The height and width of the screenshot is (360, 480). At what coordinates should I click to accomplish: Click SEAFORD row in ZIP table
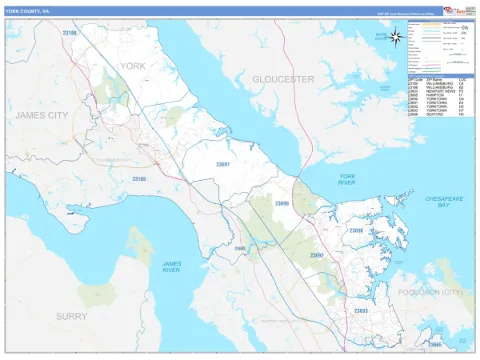coord(436,114)
